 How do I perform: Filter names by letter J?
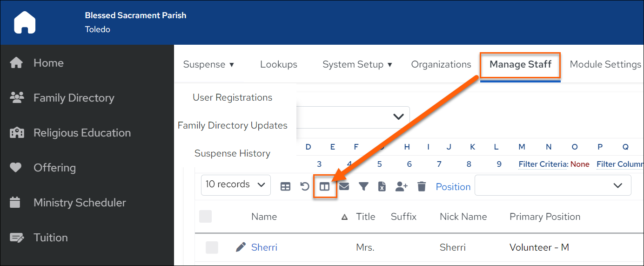click(449, 147)
